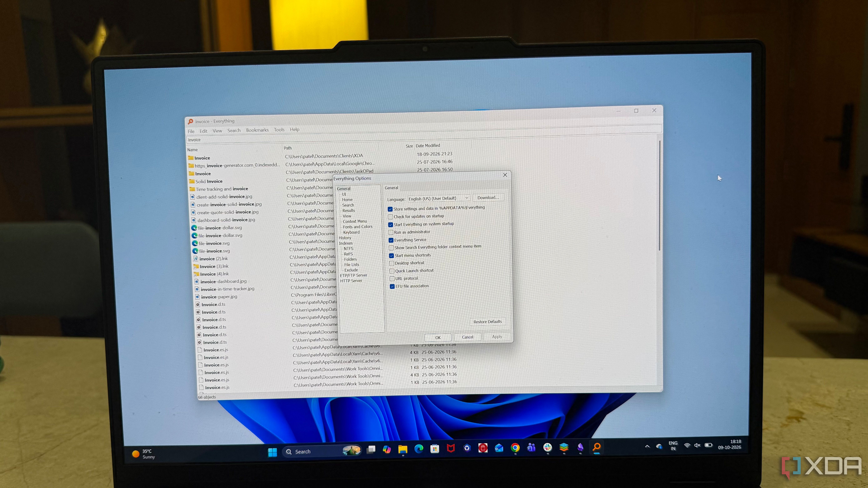The height and width of the screenshot is (488, 868).
Task: Click Restore Defaults button
Action: [x=488, y=322]
